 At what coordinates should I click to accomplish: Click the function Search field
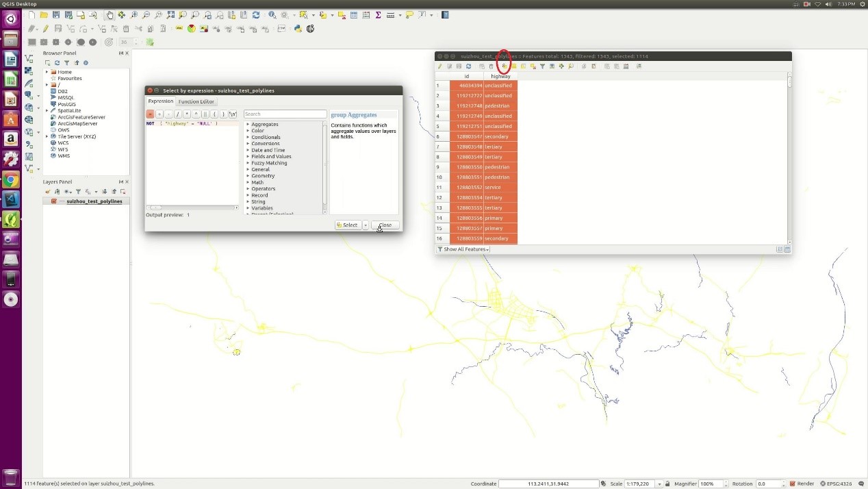pyautogui.click(x=285, y=114)
